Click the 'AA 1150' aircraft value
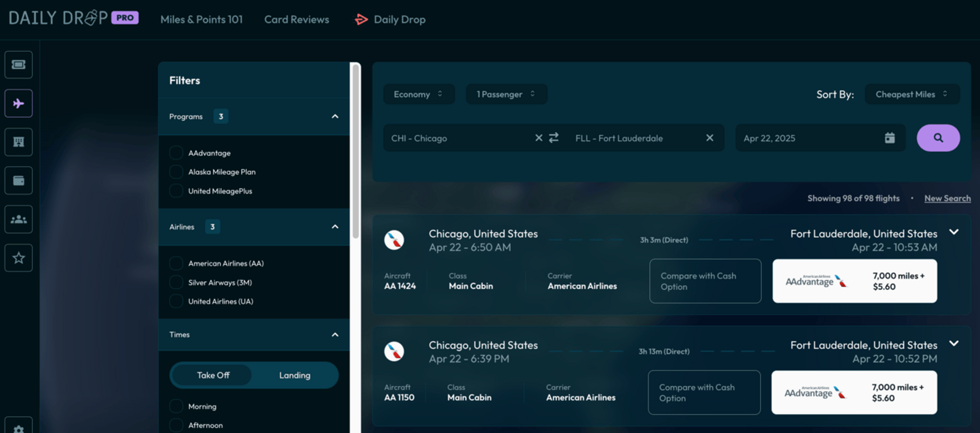980x433 pixels. pos(399,398)
